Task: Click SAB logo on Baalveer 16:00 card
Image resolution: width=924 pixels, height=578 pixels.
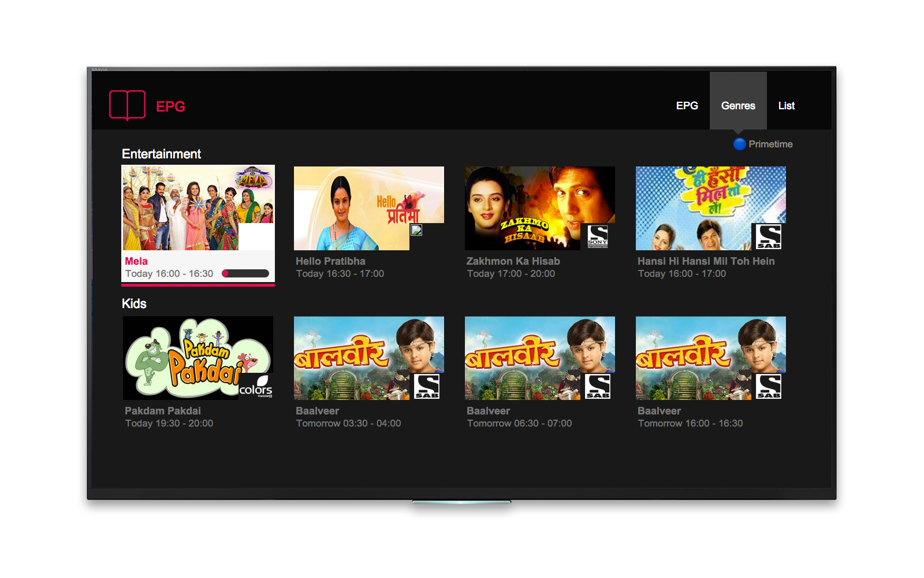Action: 769,386
